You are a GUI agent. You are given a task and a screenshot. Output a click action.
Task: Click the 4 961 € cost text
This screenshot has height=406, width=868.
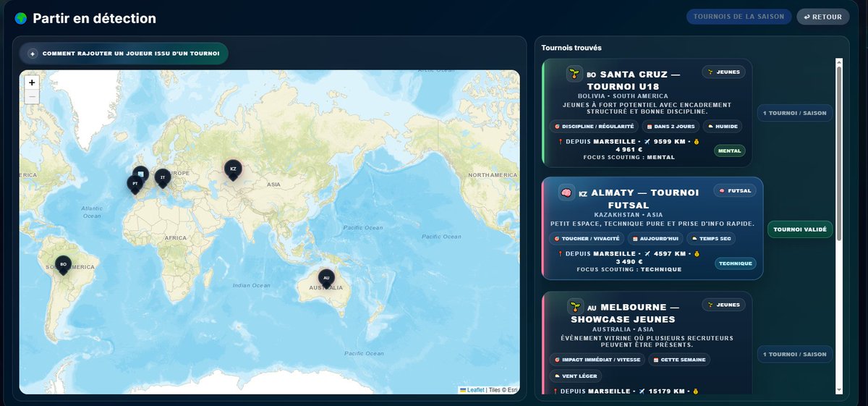click(629, 150)
